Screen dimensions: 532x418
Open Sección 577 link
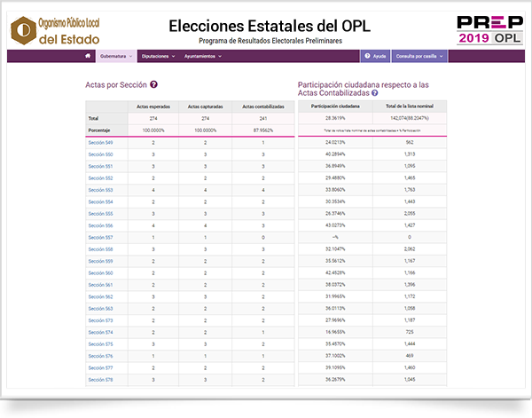(100, 368)
